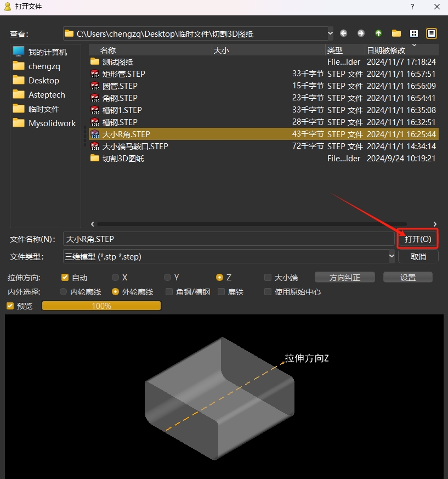Click the 大小R角.STEP file icon

tap(95, 134)
